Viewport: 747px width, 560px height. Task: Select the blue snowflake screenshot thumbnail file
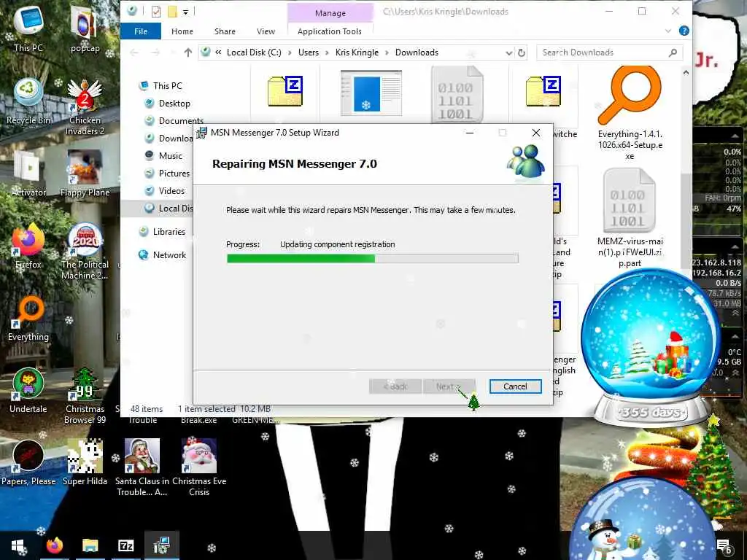point(371,93)
